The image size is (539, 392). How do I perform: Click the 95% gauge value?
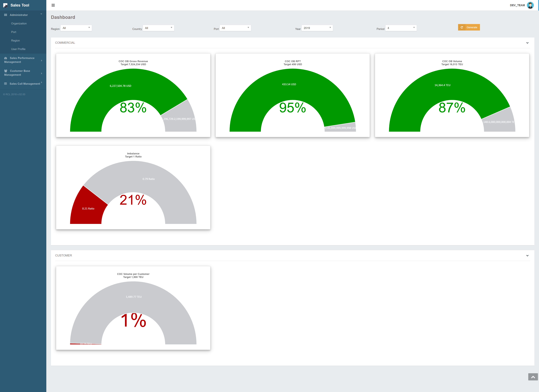tap(293, 107)
